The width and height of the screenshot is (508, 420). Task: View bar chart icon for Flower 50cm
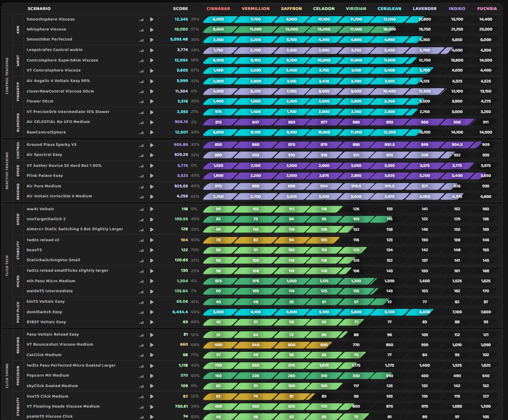click(x=141, y=102)
